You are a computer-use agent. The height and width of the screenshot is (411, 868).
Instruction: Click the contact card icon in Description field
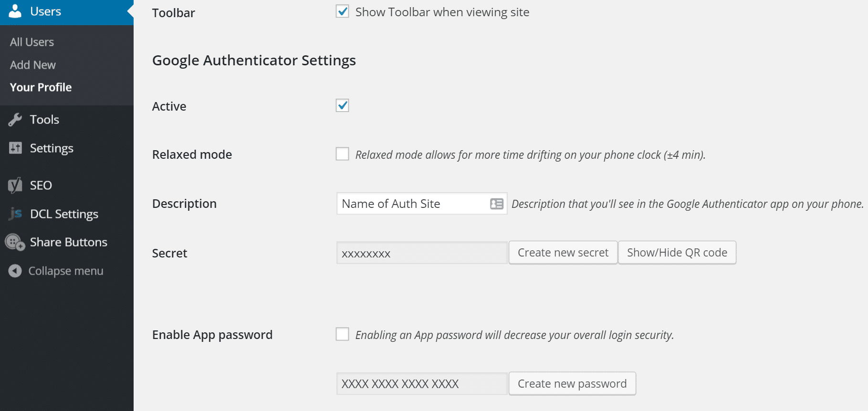point(497,204)
